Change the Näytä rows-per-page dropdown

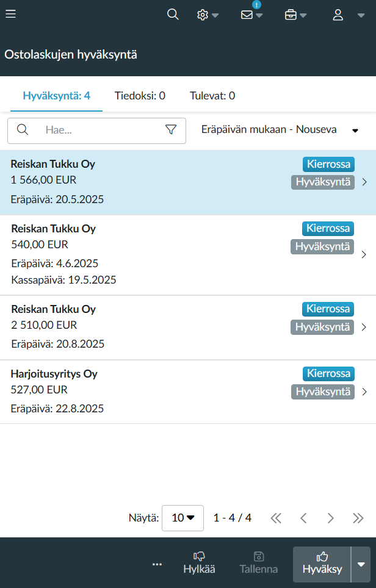[x=183, y=518]
